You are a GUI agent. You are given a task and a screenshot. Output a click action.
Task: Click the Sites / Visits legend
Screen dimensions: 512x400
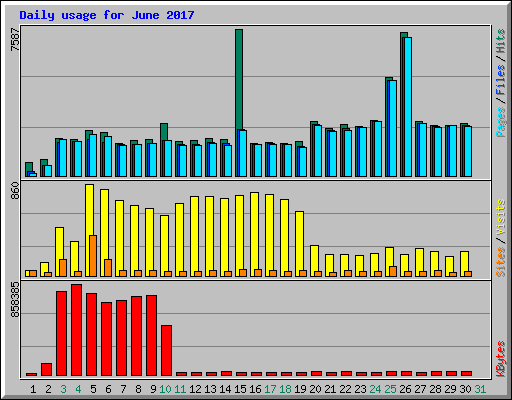click(500, 238)
